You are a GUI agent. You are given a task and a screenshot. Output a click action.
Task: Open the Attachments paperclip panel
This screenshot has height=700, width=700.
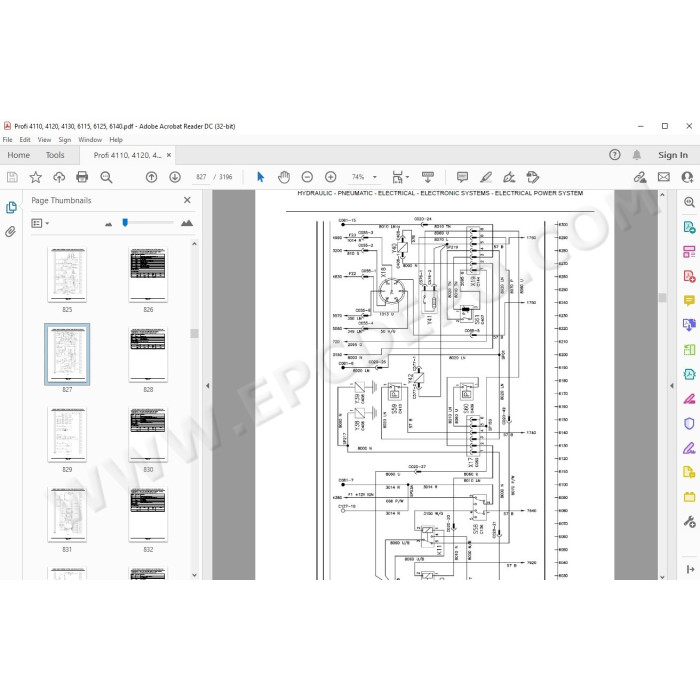11,231
